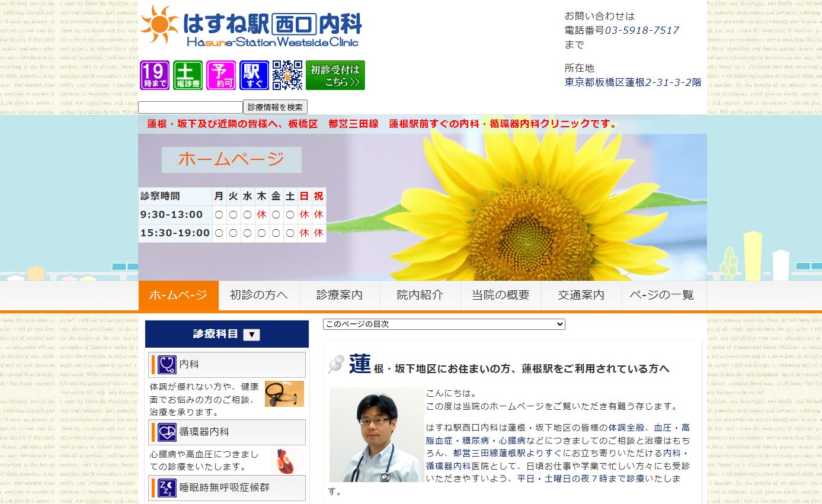This screenshot has width=822, height=504.
Task: Go to the 交通案内 tab
Action: click(x=581, y=295)
